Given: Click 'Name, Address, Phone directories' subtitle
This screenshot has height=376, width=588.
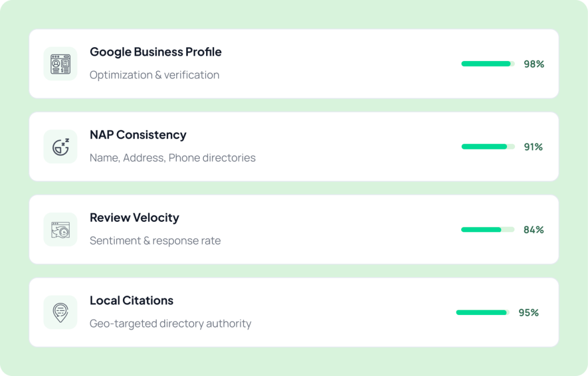Looking at the screenshot, I should coord(172,158).
